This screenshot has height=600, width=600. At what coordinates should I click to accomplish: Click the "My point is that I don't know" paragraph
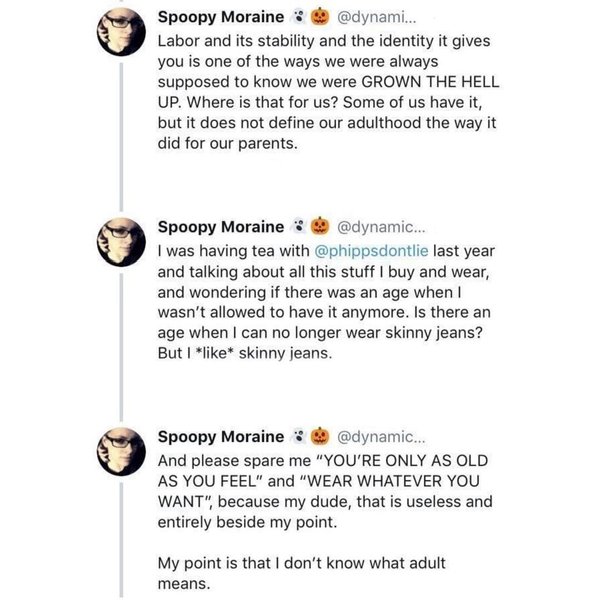tap(320, 573)
